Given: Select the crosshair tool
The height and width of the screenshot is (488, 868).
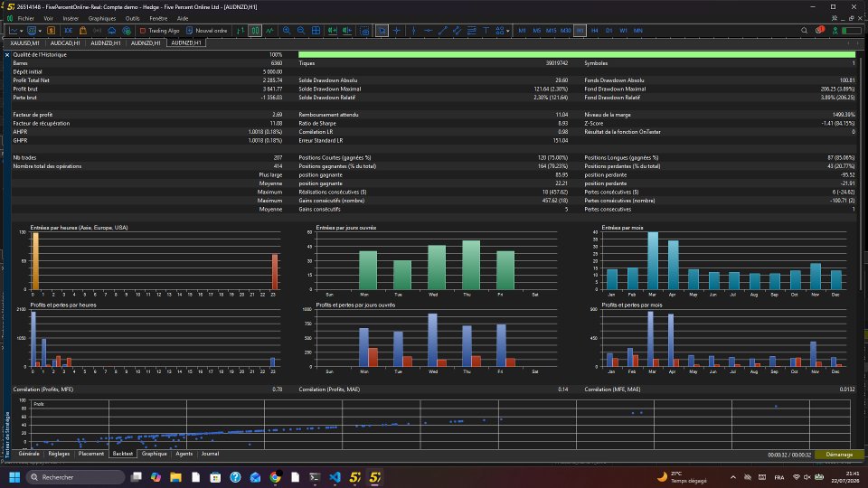Looking at the screenshot, I should (396, 31).
